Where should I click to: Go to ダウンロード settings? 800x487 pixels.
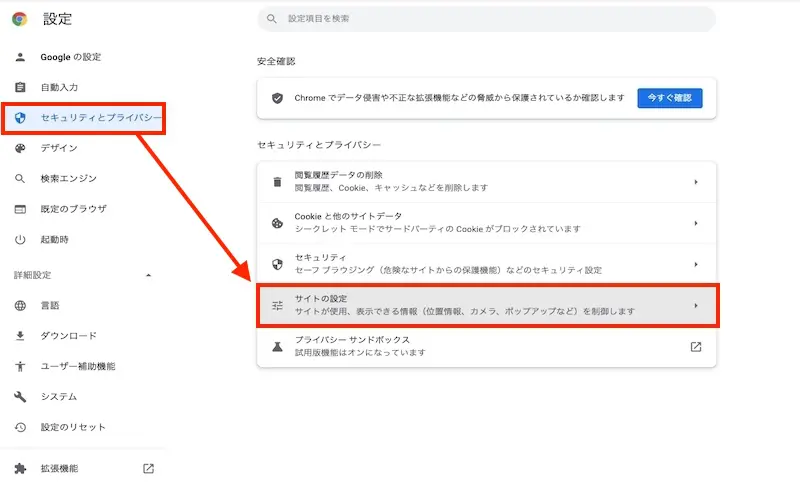(x=68, y=336)
